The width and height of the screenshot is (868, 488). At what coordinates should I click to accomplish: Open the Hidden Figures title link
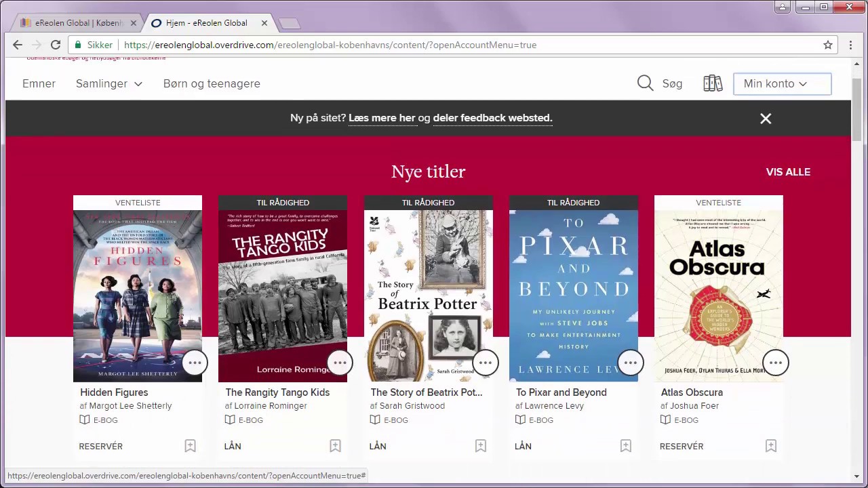114,392
